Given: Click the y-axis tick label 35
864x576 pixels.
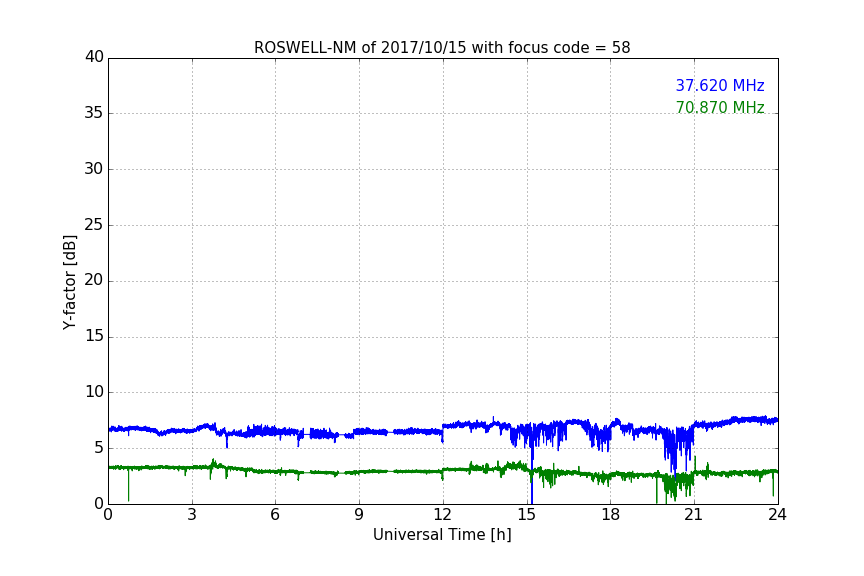Looking at the screenshot, I should [x=94, y=113].
